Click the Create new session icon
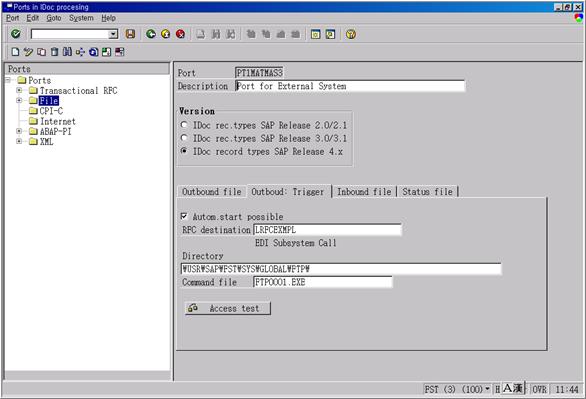Screen dimensions: 586x399 (x=315, y=34)
